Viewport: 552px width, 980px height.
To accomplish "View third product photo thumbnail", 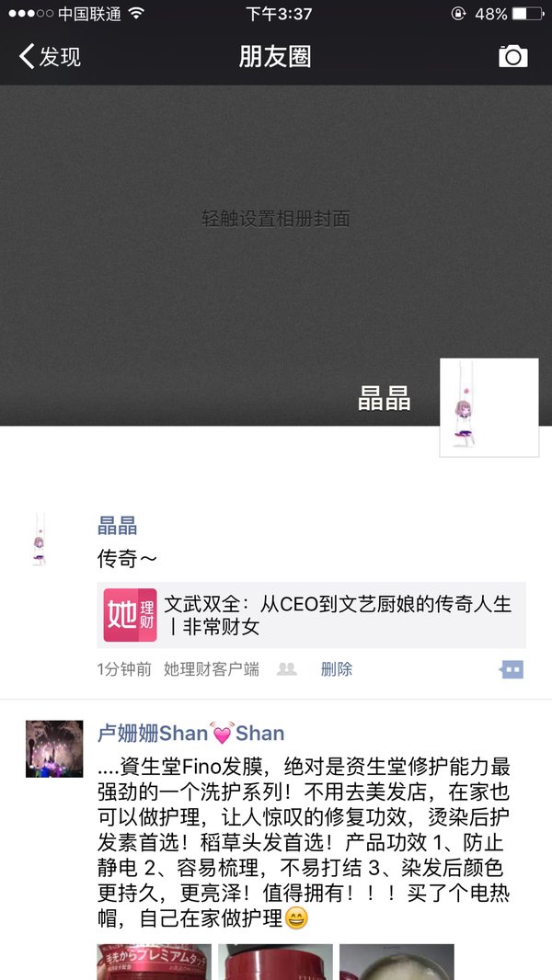I will point(397,962).
